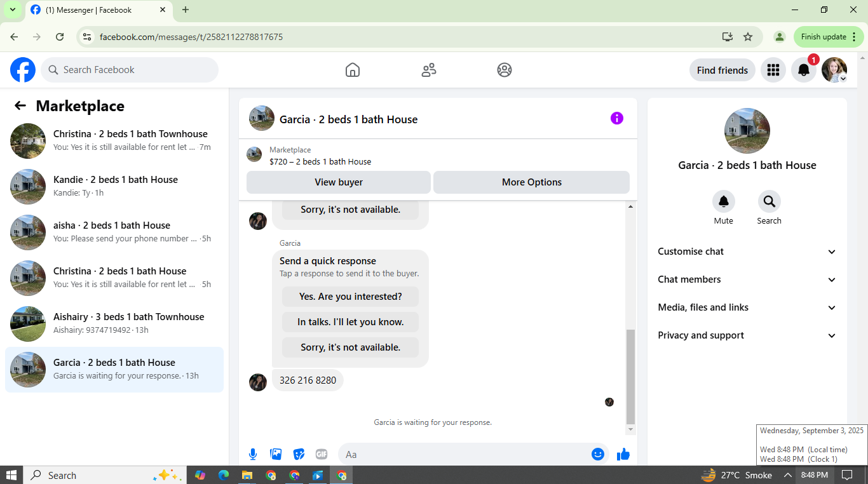Click the large Garcia house photo in details panel
The height and width of the screenshot is (484, 868).
(x=747, y=131)
